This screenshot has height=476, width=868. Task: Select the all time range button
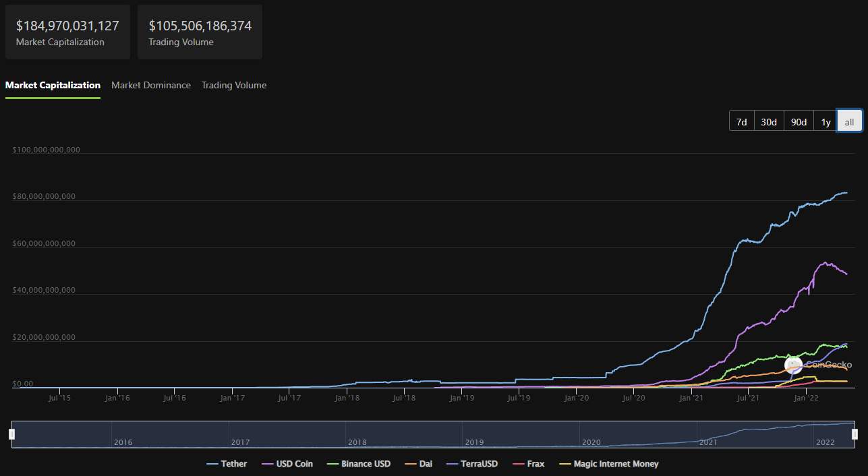pos(850,121)
